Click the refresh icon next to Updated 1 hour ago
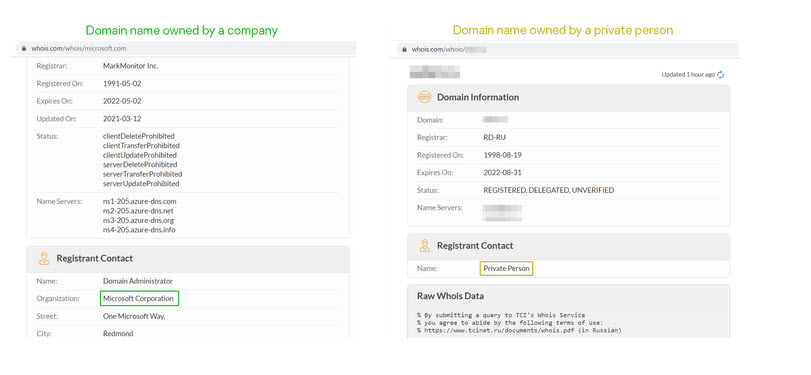Viewport: 811px width, 375px height. click(x=720, y=74)
